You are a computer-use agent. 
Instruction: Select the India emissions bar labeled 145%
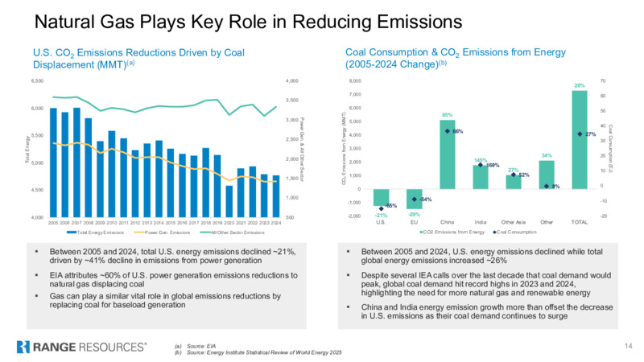pyautogui.click(x=481, y=177)
